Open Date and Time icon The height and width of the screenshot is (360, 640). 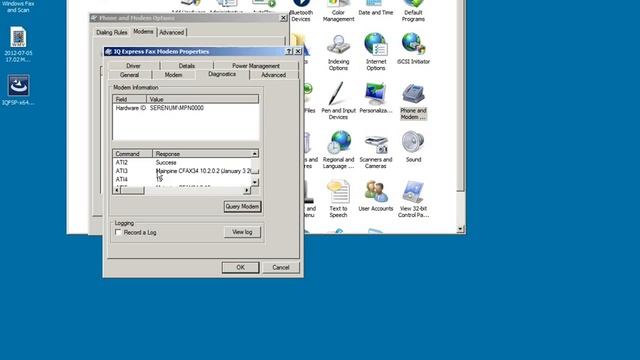point(376,8)
